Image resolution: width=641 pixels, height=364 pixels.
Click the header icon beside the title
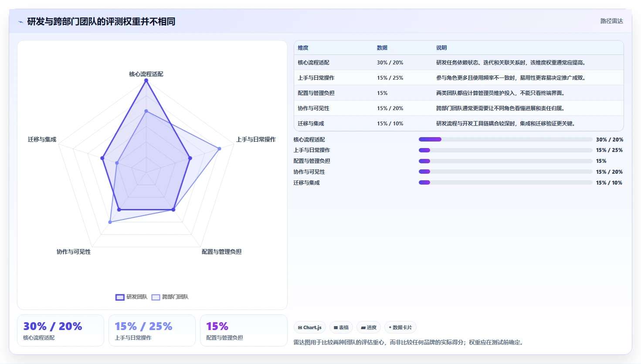click(x=20, y=22)
